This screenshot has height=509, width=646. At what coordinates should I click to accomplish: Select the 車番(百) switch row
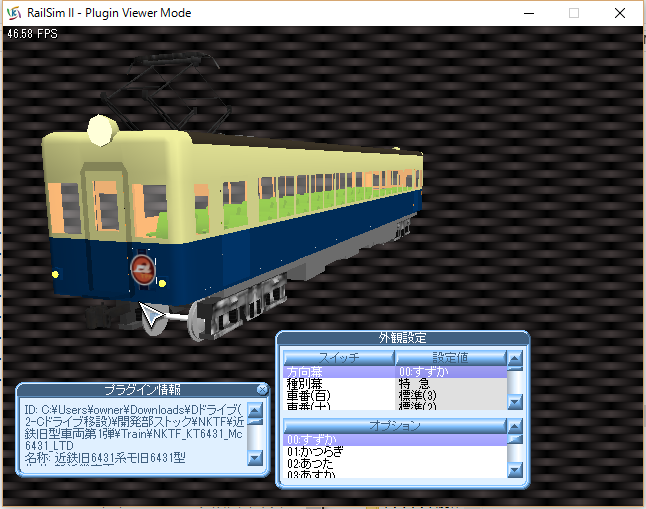click(339, 396)
